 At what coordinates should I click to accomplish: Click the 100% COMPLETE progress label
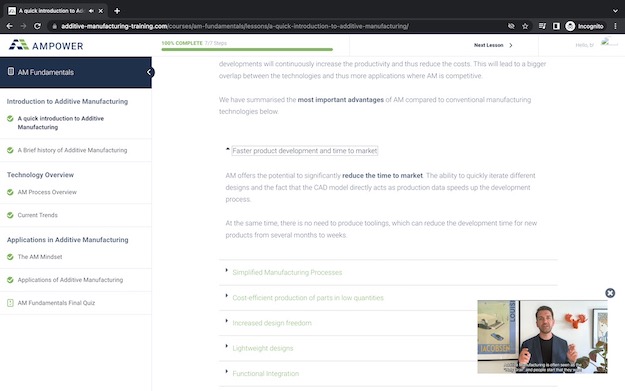coord(182,43)
